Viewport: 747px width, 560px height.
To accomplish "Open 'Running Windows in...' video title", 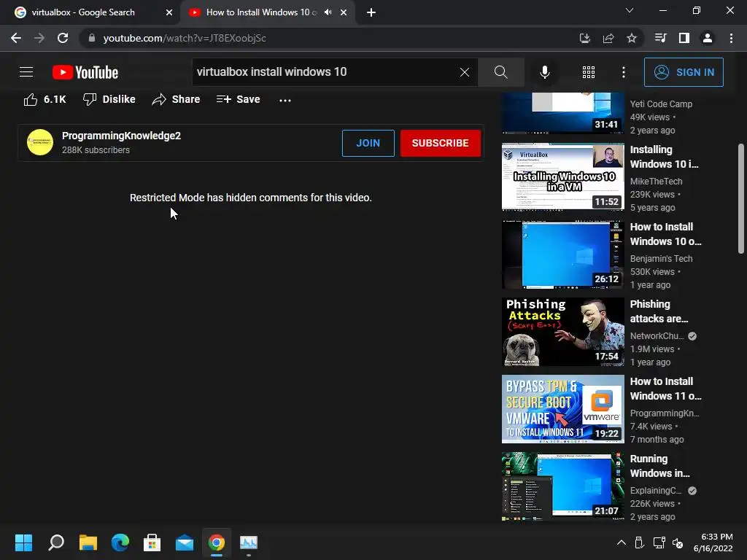I will (x=659, y=466).
